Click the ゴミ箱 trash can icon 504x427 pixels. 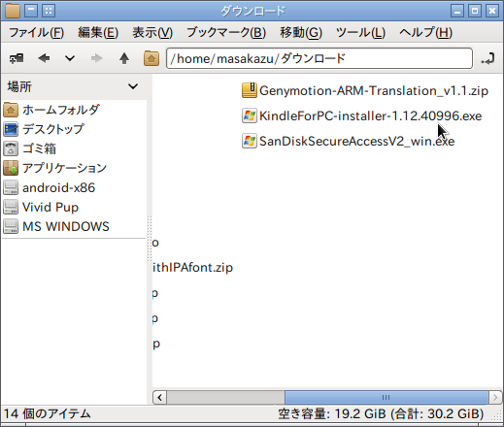11,148
